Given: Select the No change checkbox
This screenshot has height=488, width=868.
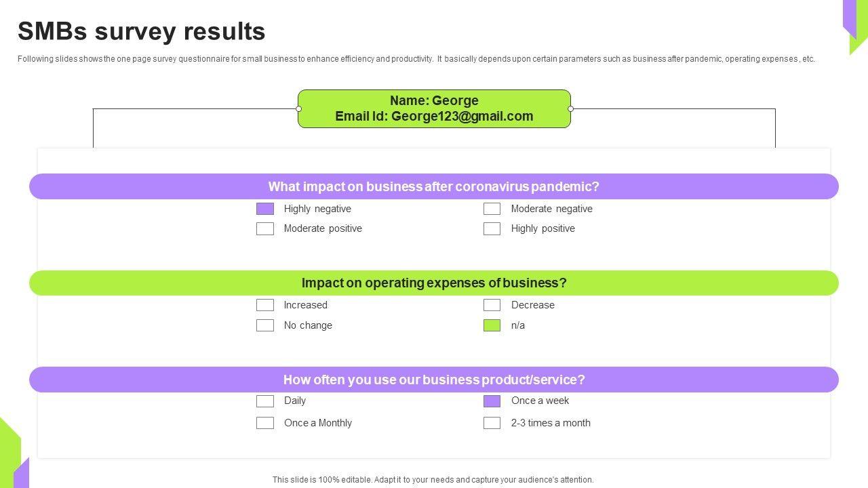Looking at the screenshot, I should point(265,325).
